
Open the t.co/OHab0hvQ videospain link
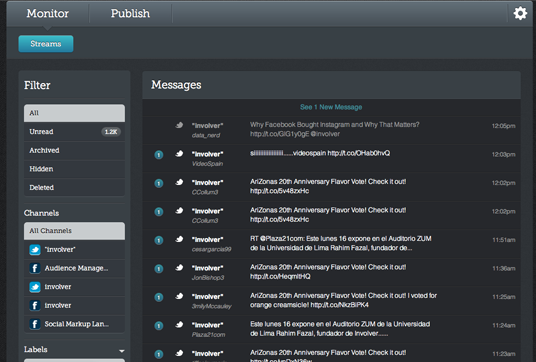point(359,153)
